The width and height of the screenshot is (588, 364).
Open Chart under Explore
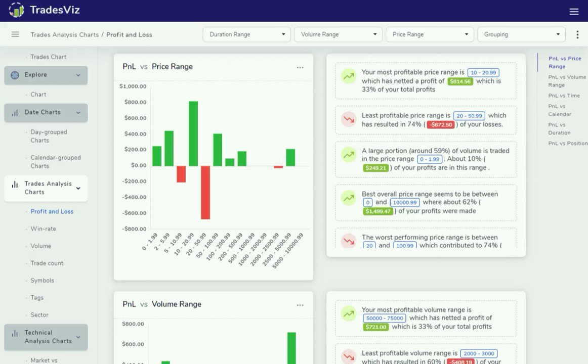38,95
